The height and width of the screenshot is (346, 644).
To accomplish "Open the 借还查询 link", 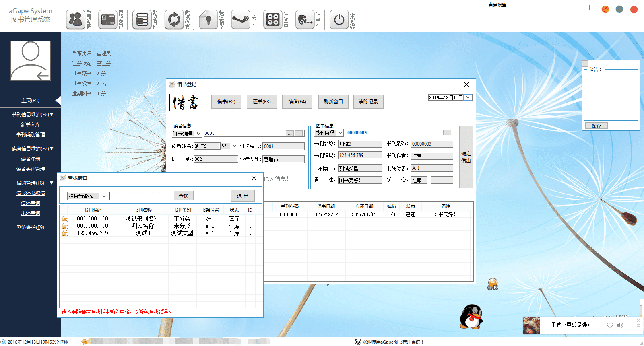I will [31, 203].
